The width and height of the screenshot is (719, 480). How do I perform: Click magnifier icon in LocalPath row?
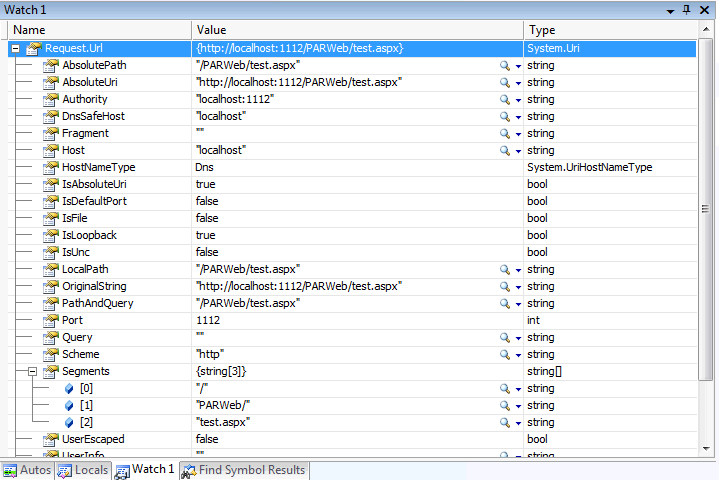(x=505, y=270)
